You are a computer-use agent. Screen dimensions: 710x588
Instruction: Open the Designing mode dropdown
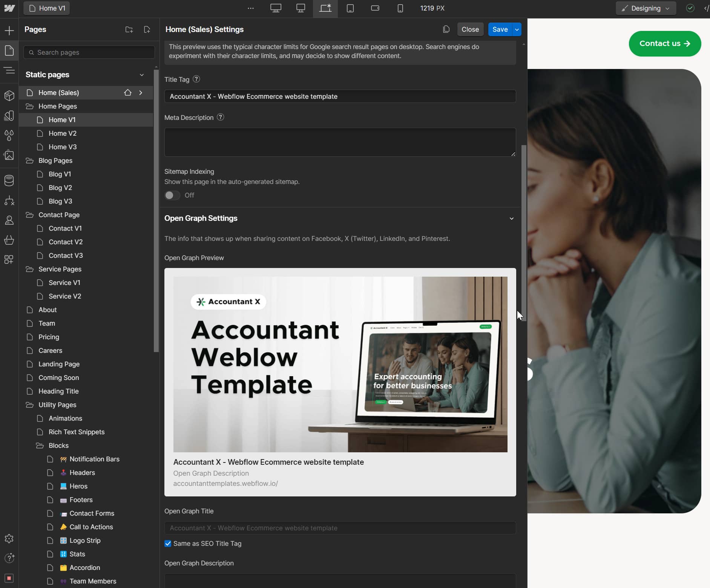pos(645,8)
